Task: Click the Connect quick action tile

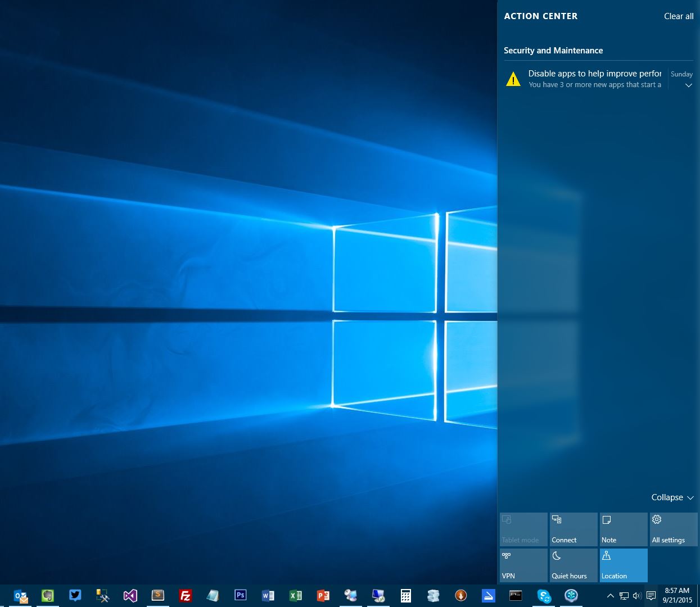Action: coord(573,529)
